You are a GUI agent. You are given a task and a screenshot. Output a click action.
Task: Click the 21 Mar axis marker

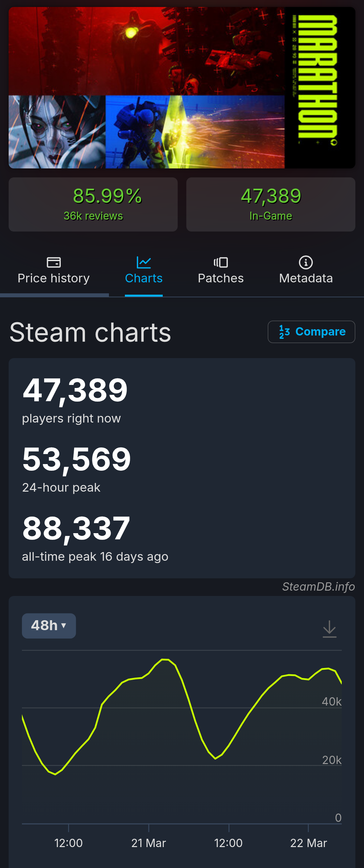point(149,843)
